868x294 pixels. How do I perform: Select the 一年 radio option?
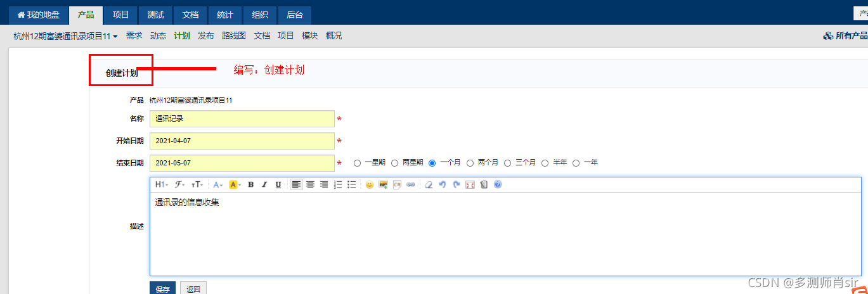coord(576,163)
